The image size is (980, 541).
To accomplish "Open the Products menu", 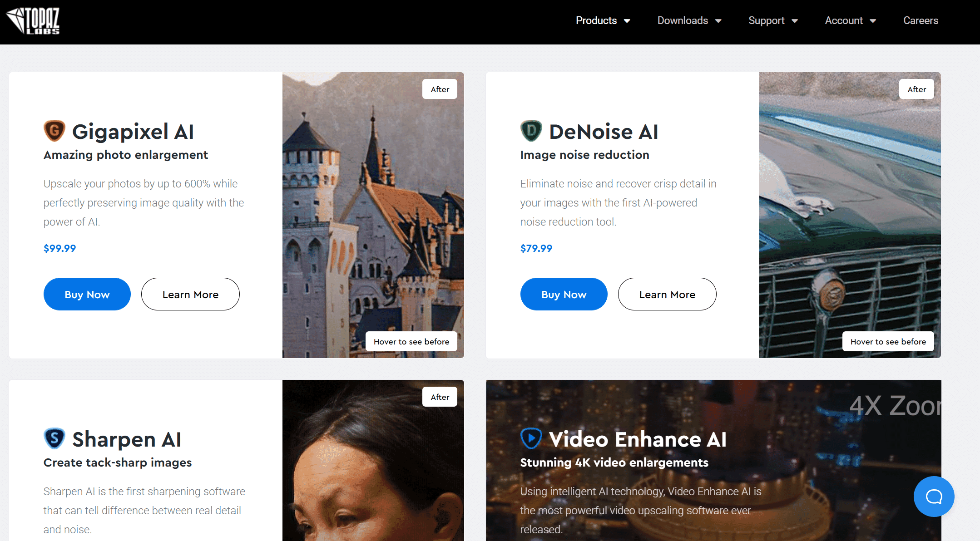I will (x=596, y=20).
